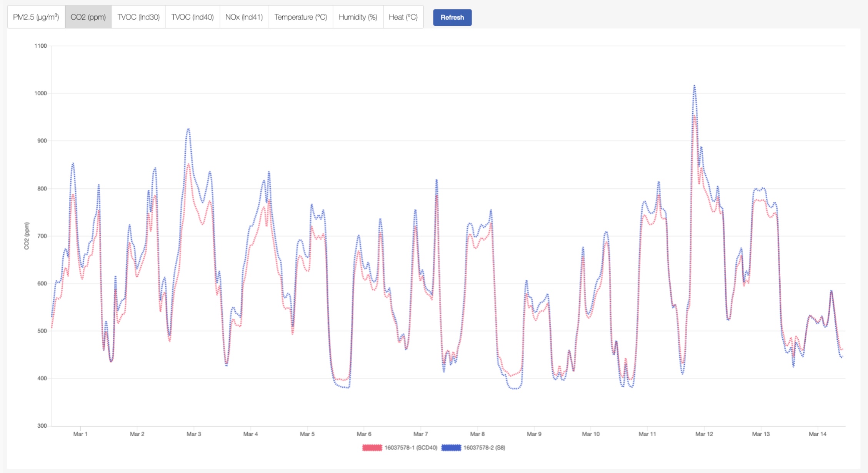
Task: Click the PM2.5 (µg/m³) tab
Action: click(x=35, y=17)
